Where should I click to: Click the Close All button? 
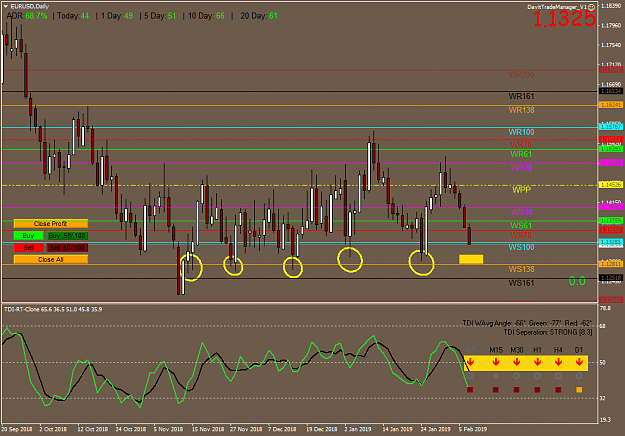tap(51, 259)
